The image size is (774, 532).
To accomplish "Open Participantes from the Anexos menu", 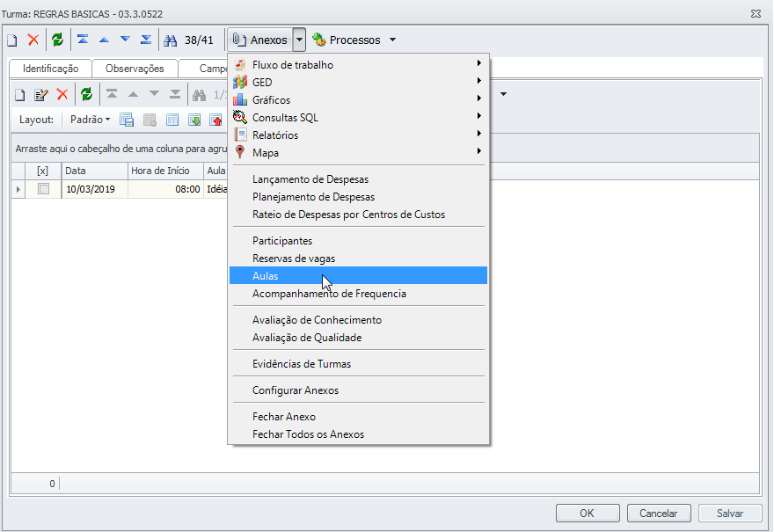I will (358, 241).
